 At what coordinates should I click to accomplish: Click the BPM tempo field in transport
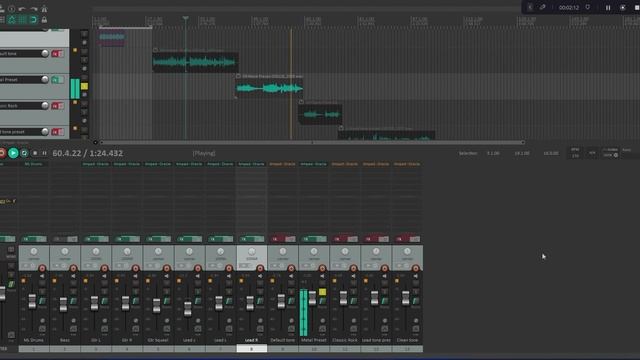click(575, 153)
